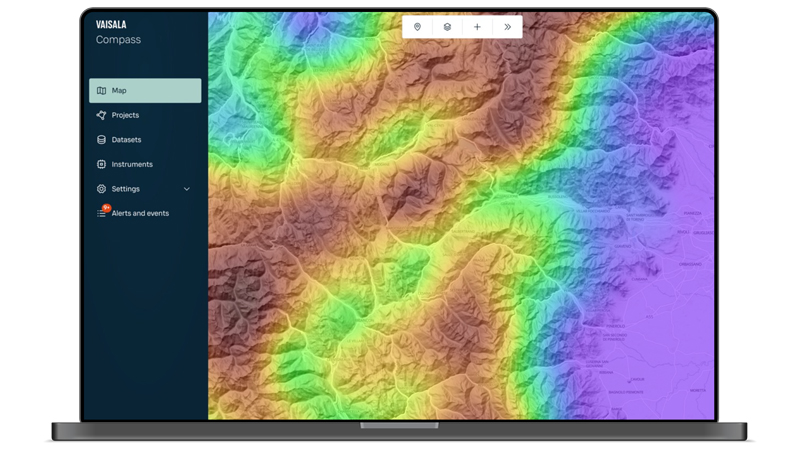800x450 pixels.
Task: Click the map pin location icon
Action: point(417,27)
